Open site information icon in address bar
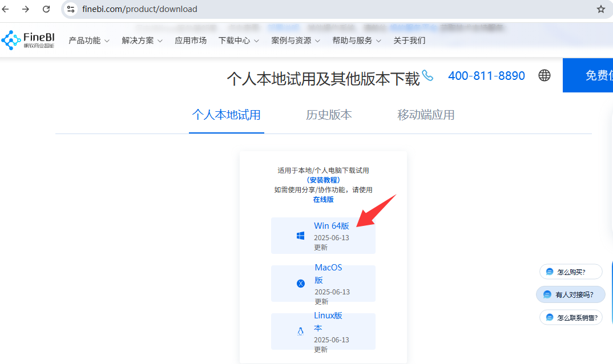Viewport: 613px width, 364px height. [x=71, y=9]
